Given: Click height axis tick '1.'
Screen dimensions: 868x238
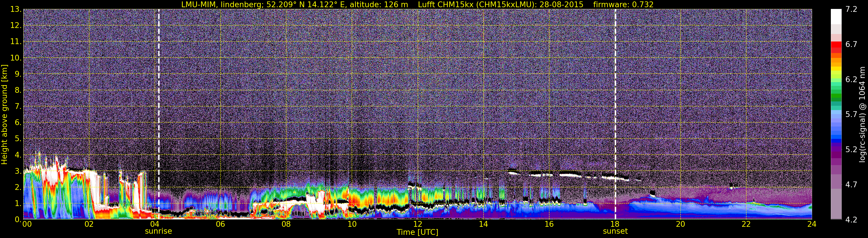Looking at the screenshot, I should pos(18,204).
